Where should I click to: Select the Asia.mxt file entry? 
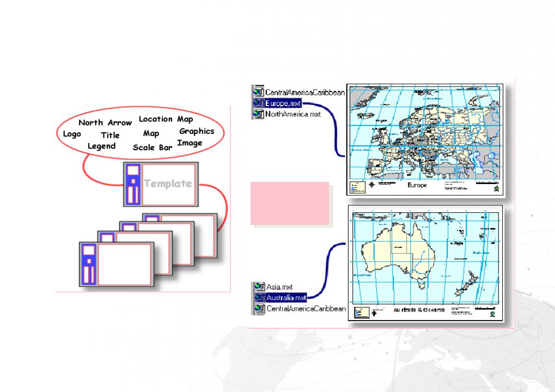(279, 287)
